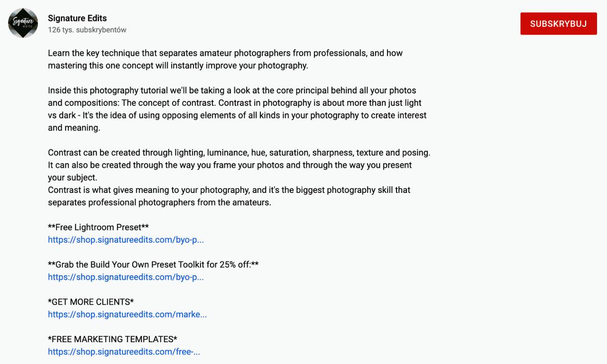Click the Signature Edits channel name
607x364 pixels.
(77, 18)
